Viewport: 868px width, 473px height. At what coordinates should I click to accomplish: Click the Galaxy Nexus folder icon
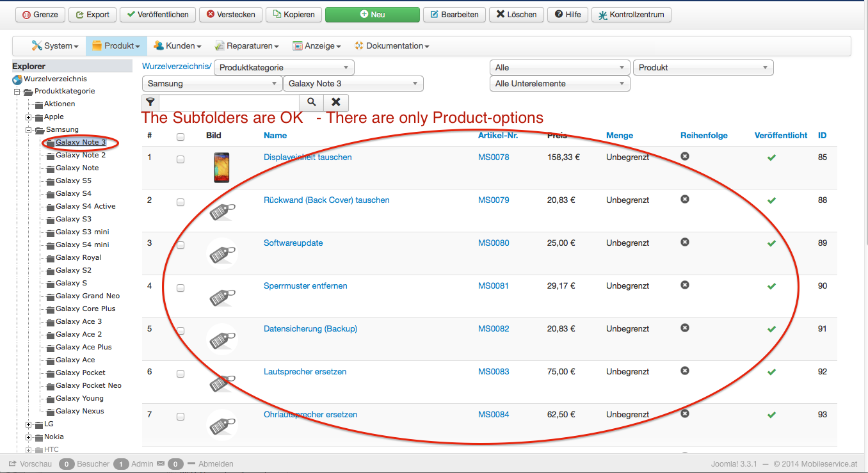click(x=51, y=412)
